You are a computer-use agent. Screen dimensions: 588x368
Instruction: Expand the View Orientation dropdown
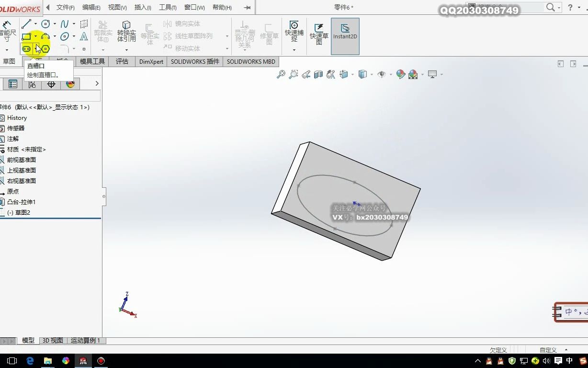(x=352, y=74)
